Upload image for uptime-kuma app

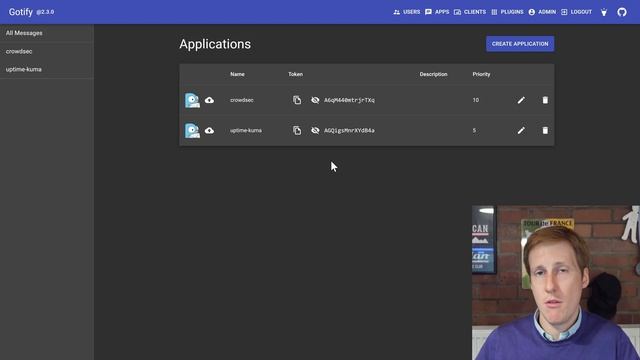(209, 131)
